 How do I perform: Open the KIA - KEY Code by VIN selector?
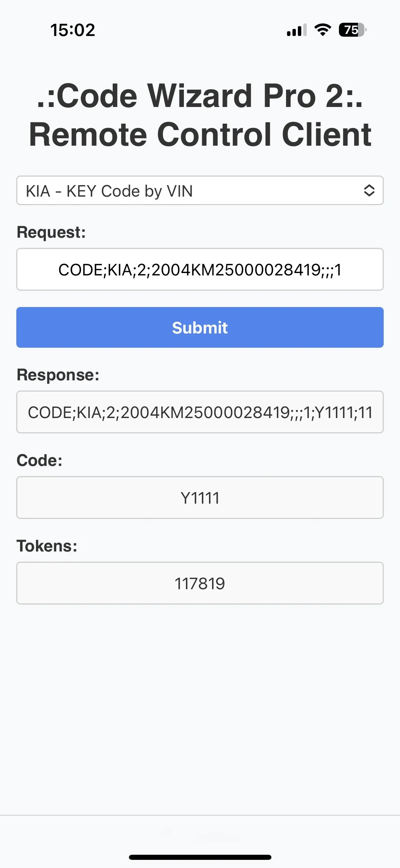200,191
